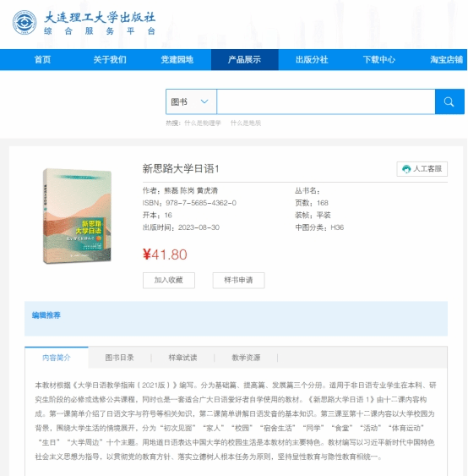Screen dimensions: 468x476
Task: Click the magnifier search icon button
Action: click(x=449, y=101)
